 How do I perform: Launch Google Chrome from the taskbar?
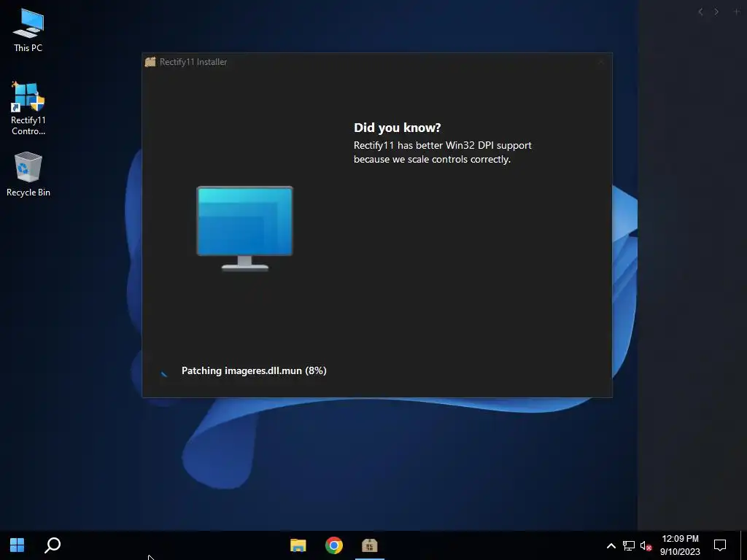pos(334,545)
